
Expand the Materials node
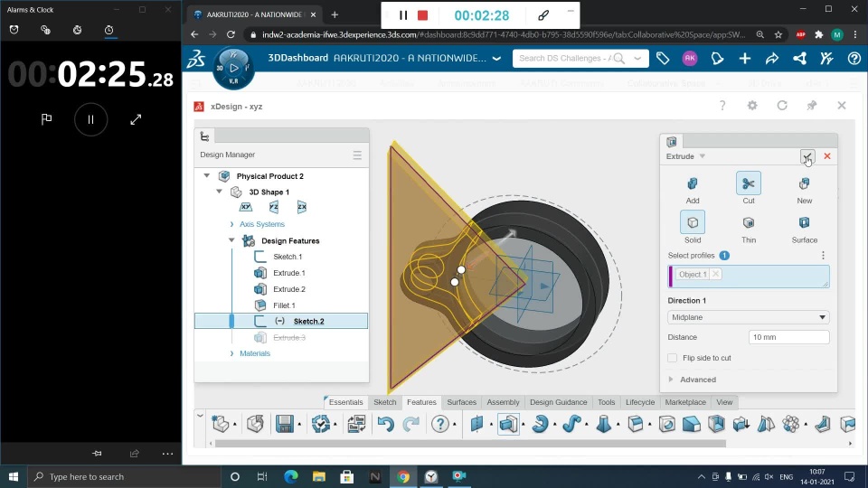(232, 353)
